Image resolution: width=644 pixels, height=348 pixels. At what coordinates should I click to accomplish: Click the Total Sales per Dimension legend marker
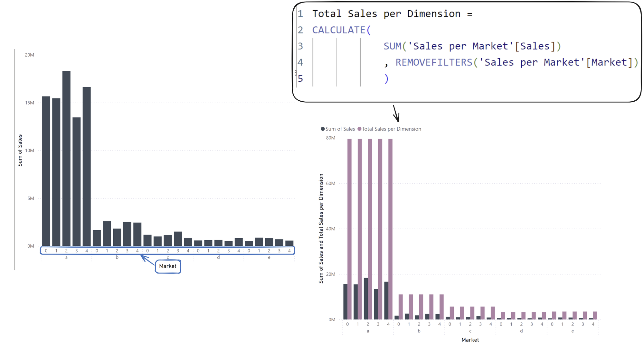click(x=359, y=129)
